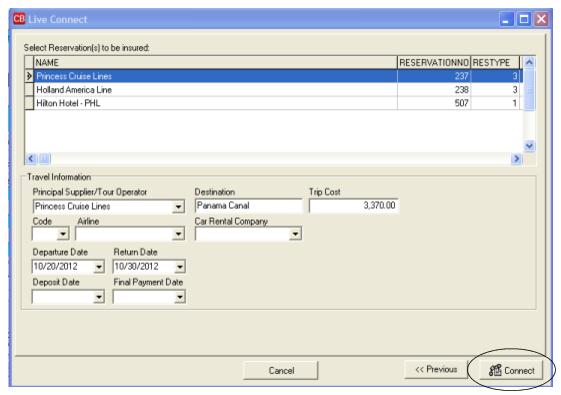This screenshot has width=561, height=395.
Task: Open the Car Rental Company dropdown
Action: [x=295, y=234]
